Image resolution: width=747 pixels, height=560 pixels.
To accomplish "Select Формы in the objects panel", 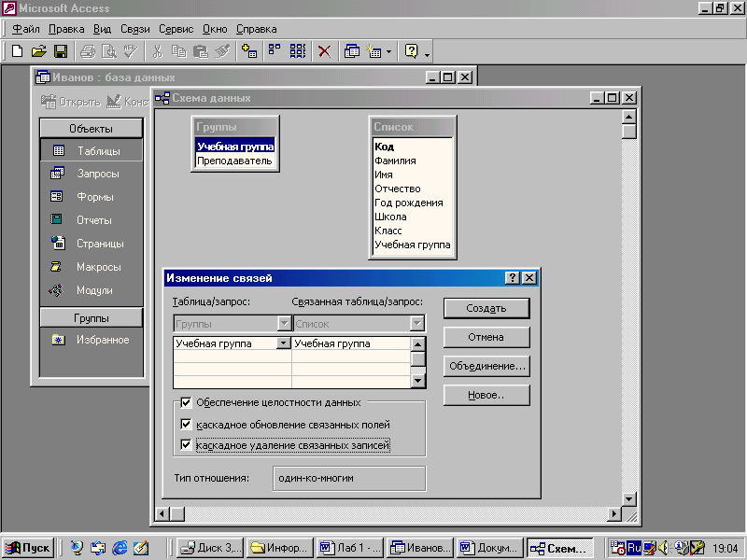I will pyautogui.click(x=91, y=197).
